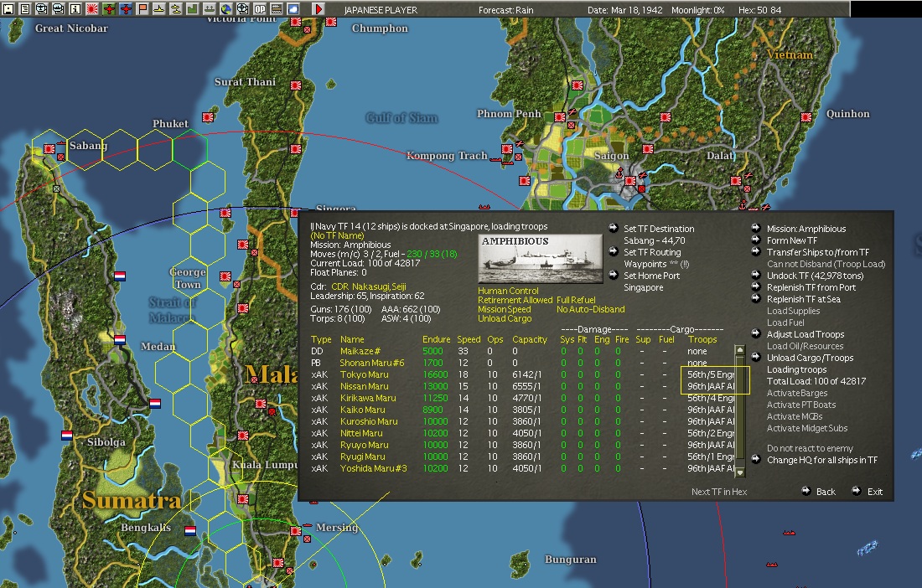Choose Replenish TF from Port

point(811,287)
